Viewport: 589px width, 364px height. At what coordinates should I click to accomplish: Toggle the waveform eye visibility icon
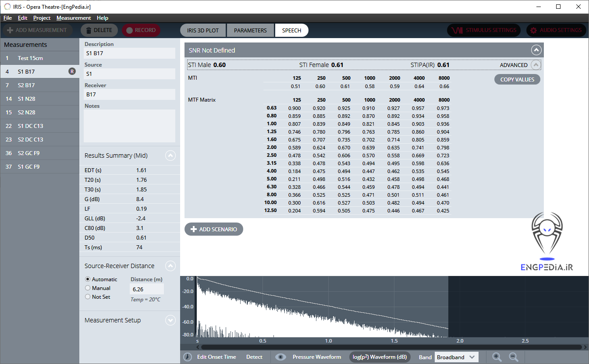tap(280, 357)
